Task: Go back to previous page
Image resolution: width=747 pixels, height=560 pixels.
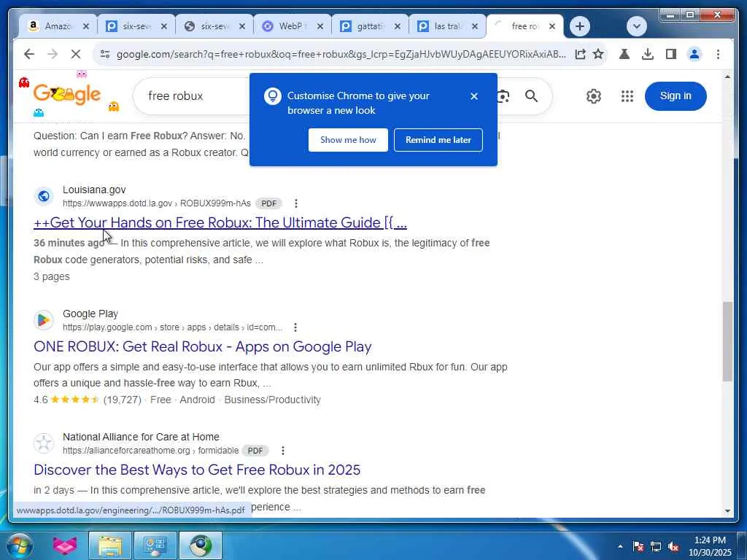Action: (29, 54)
